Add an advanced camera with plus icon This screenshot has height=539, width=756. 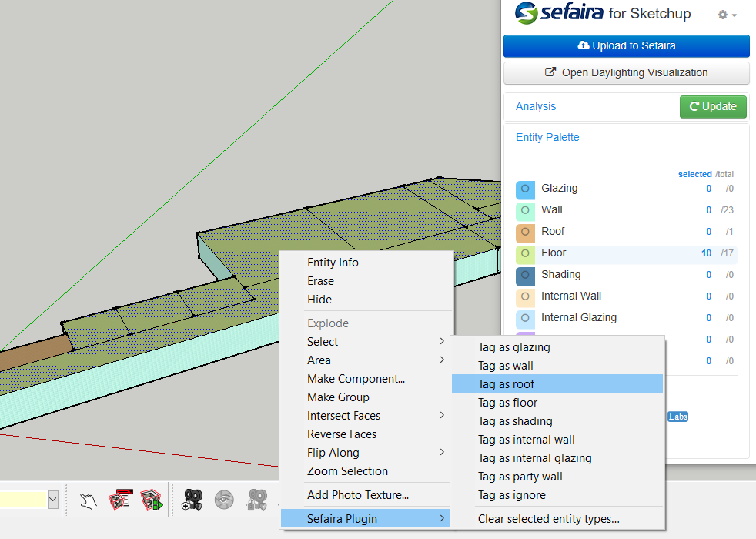pyautogui.click(x=192, y=500)
